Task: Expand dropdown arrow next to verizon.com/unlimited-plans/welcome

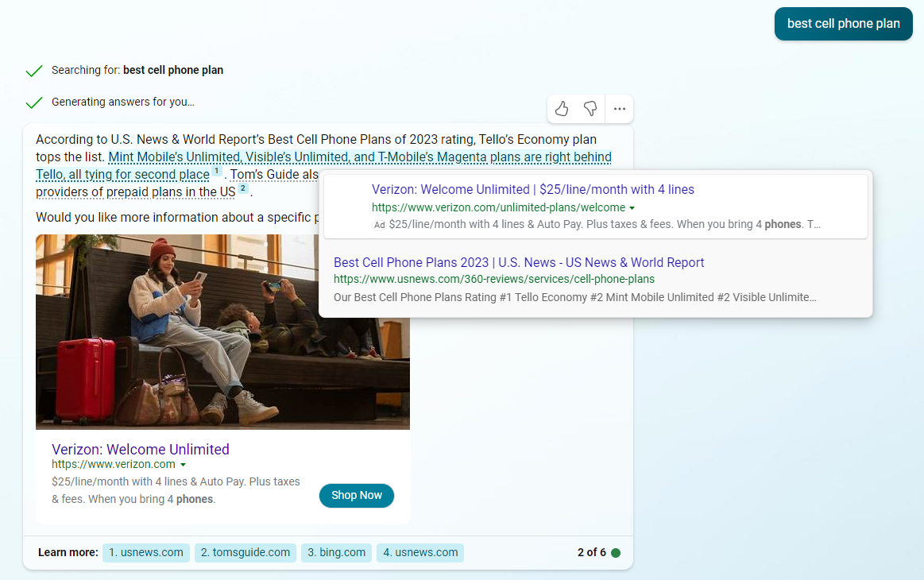Action: click(x=632, y=208)
